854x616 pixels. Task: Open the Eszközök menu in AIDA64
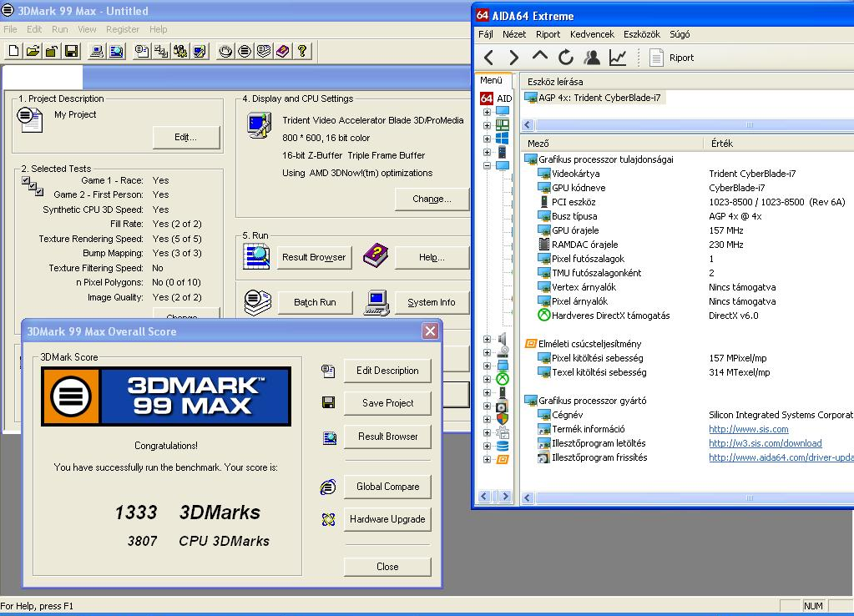[642, 34]
